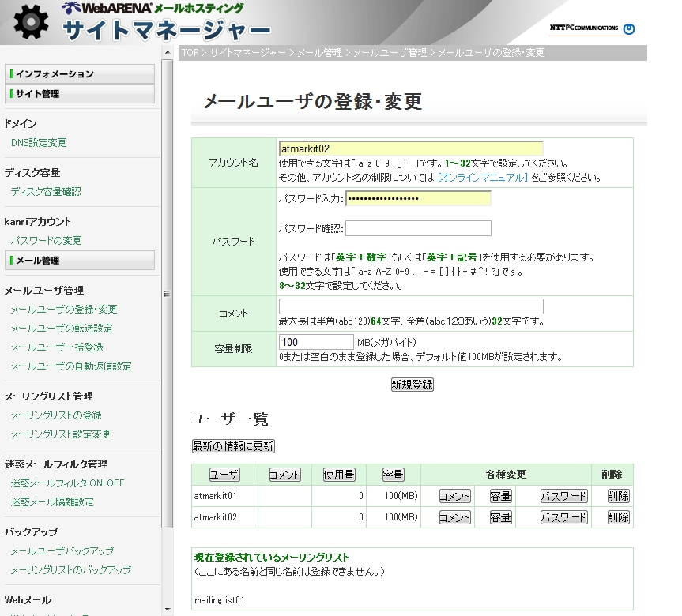682x616 pixels.
Task: Click the パスワード確認 input field
Action: [418, 228]
